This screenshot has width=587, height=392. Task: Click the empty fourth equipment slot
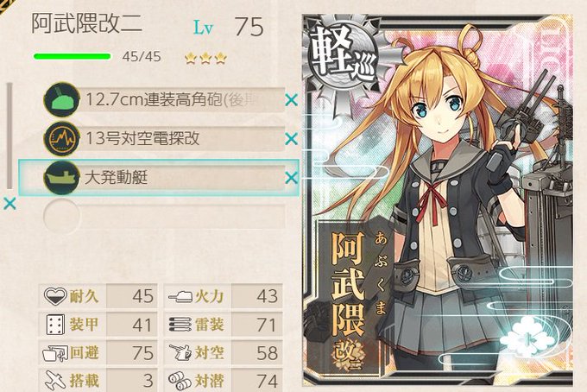pos(165,217)
